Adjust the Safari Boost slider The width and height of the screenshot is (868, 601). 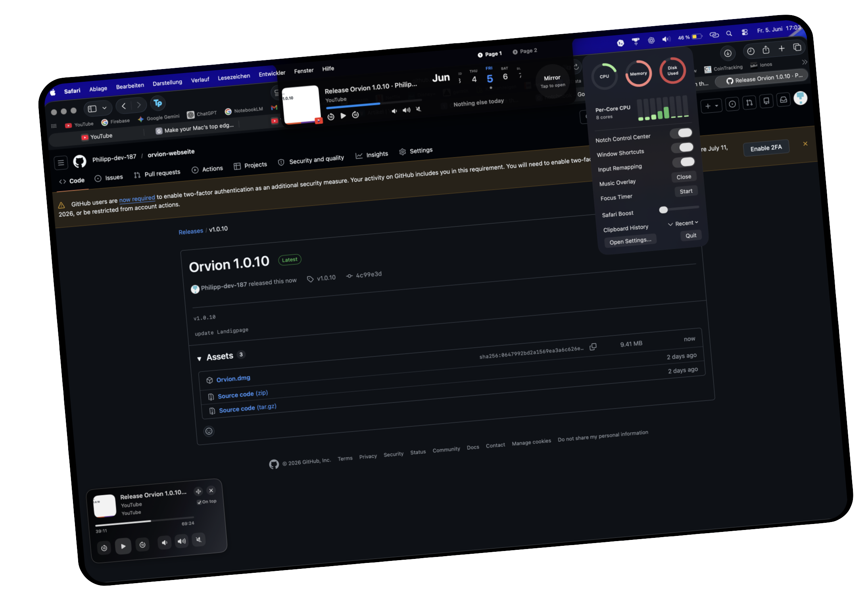(x=679, y=209)
